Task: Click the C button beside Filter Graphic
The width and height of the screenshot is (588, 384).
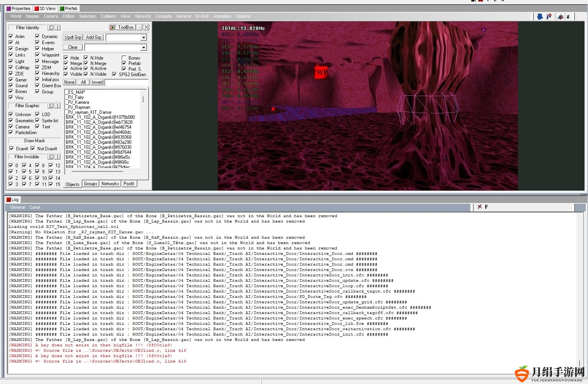Action: [50, 106]
